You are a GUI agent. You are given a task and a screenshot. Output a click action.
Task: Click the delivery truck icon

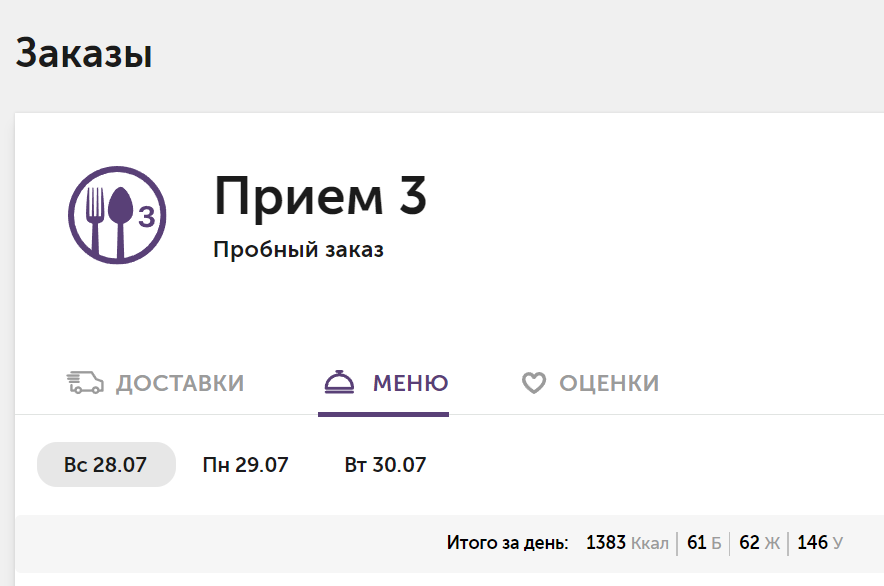click(85, 383)
